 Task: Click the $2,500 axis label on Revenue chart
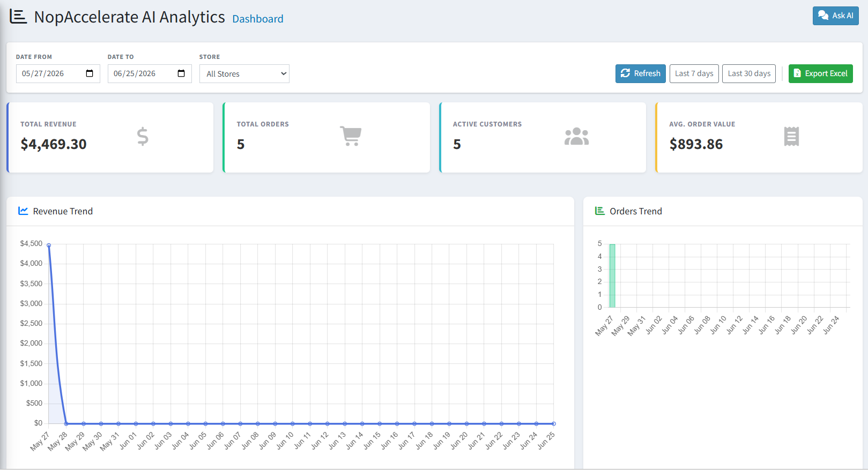click(x=31, y=323)
